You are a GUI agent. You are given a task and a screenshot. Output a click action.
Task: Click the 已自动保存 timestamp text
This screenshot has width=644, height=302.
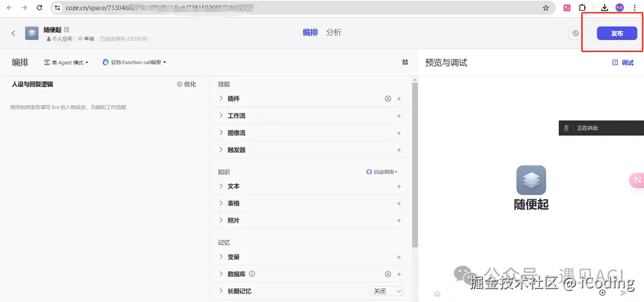point(123,39)
